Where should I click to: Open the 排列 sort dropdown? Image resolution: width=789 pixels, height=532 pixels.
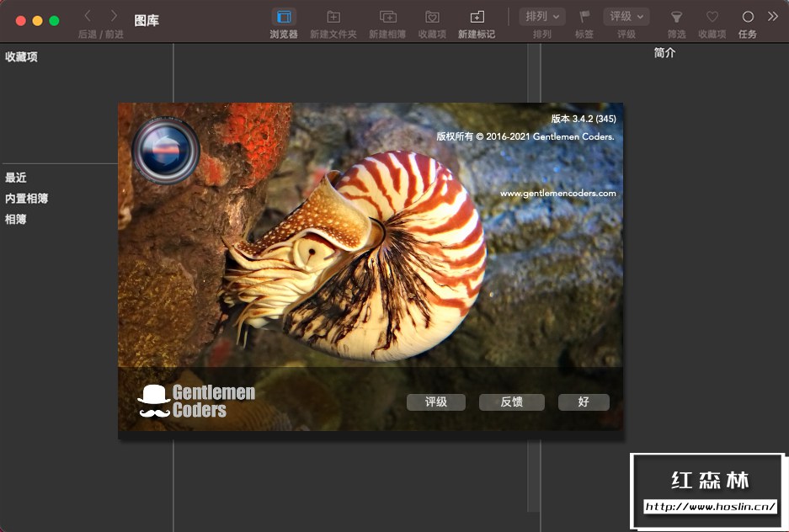point(542,17)
